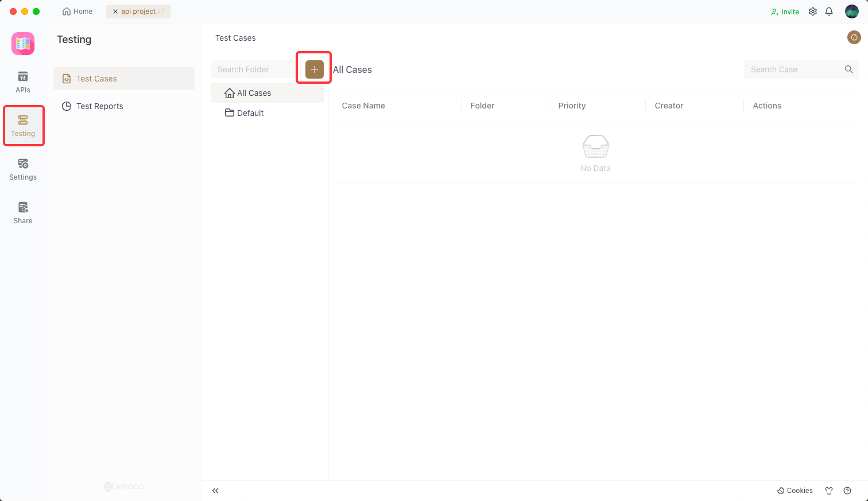
Task: Close the api project tab
Action: 115,11
